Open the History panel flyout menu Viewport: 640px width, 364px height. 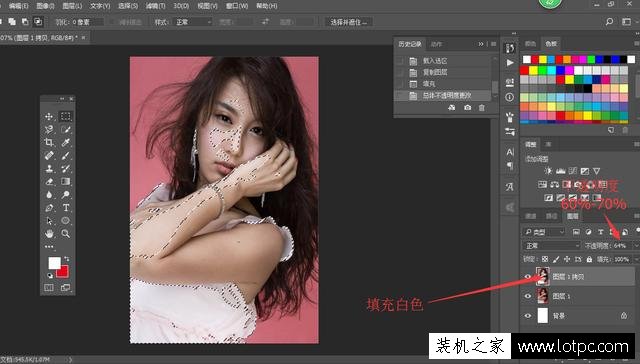pyautogui.click(x=493, y=44)
